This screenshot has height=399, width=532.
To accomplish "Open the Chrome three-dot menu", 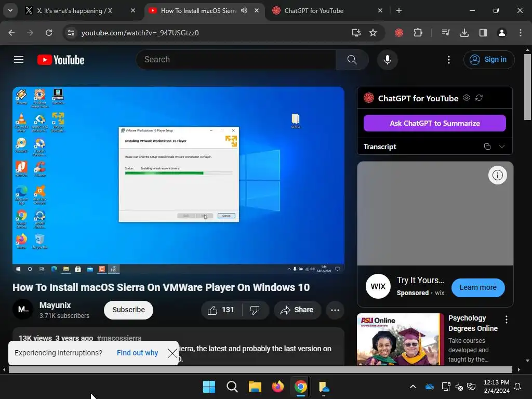I will pyautogui.click(x=521, y=33).
